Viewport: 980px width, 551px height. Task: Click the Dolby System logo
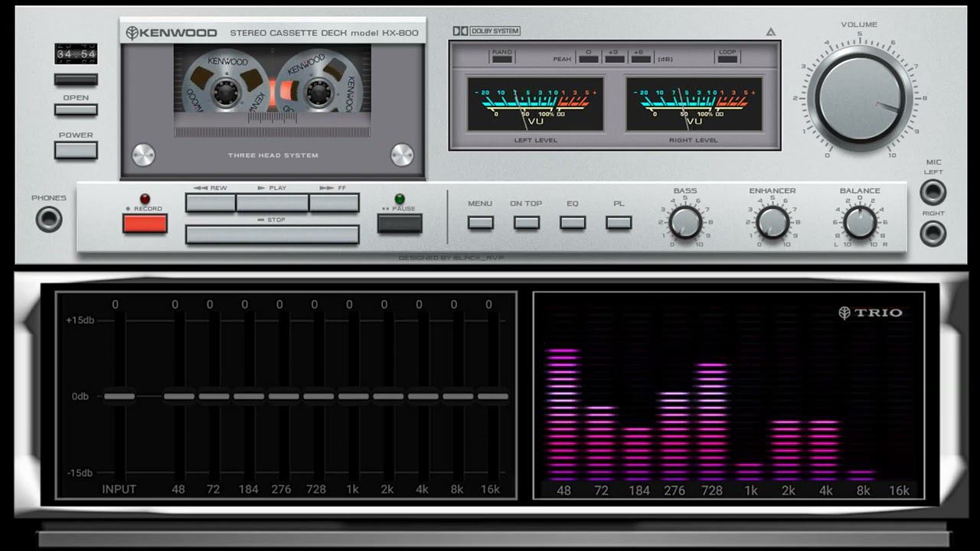pos(486,31)
